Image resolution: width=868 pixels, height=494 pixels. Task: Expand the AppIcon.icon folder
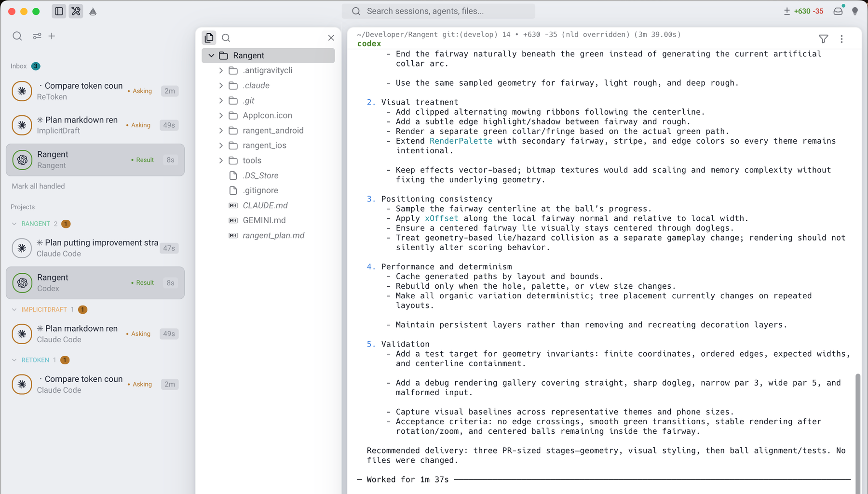[x=221, y=116]
